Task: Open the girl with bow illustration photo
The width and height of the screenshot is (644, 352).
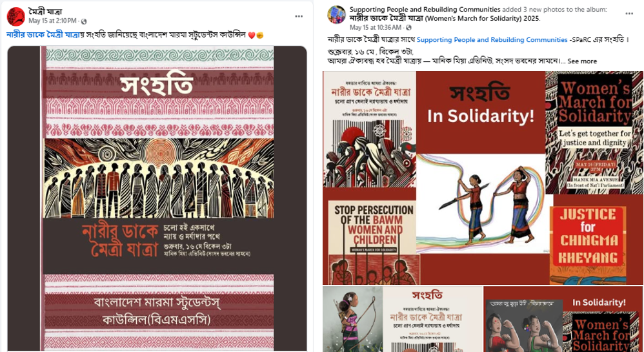Action: coord(353,319)
